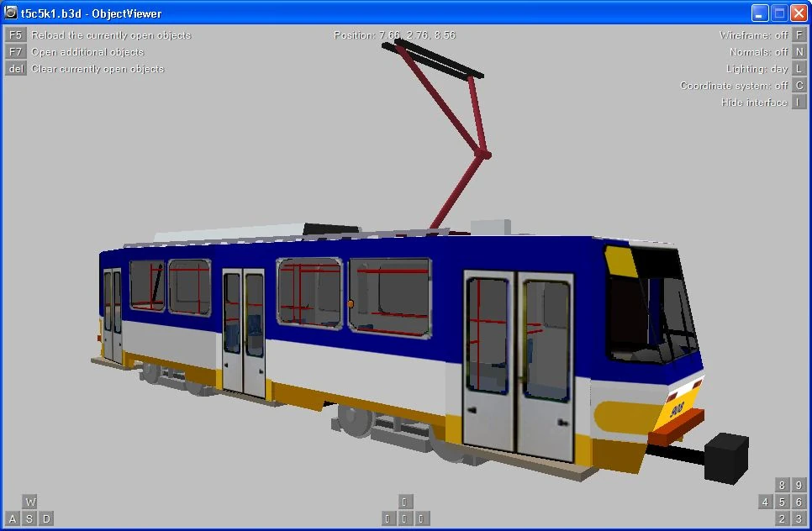Hide interface using the I key button

point(799,102)
